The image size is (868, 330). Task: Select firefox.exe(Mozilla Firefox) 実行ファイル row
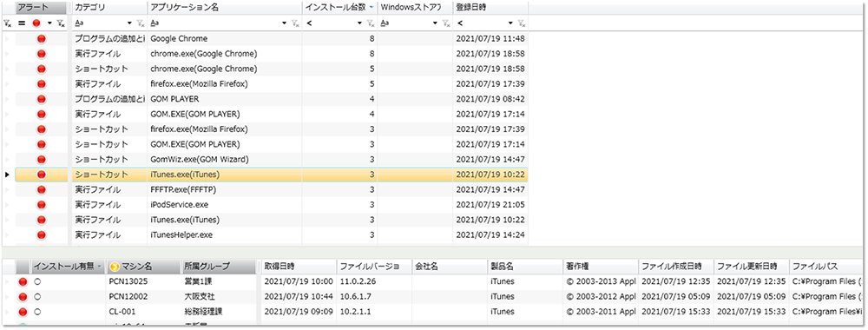coord(271,84)
